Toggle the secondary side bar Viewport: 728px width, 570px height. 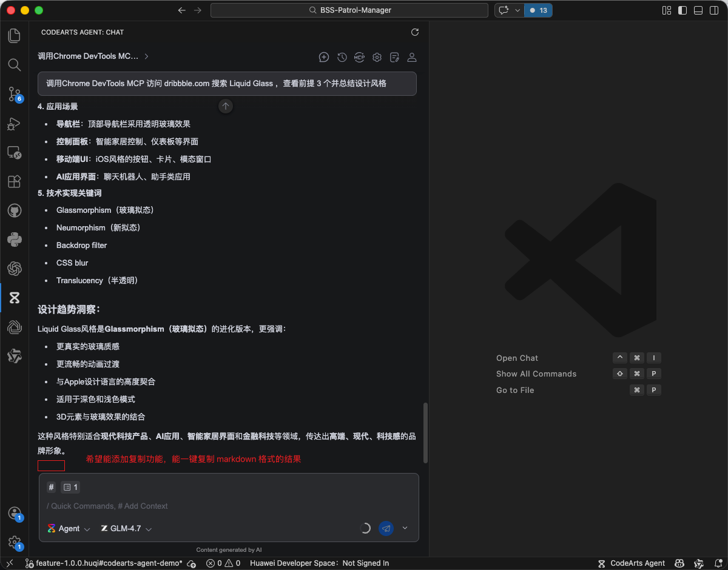pyautogui.click(x=714, y=10)
